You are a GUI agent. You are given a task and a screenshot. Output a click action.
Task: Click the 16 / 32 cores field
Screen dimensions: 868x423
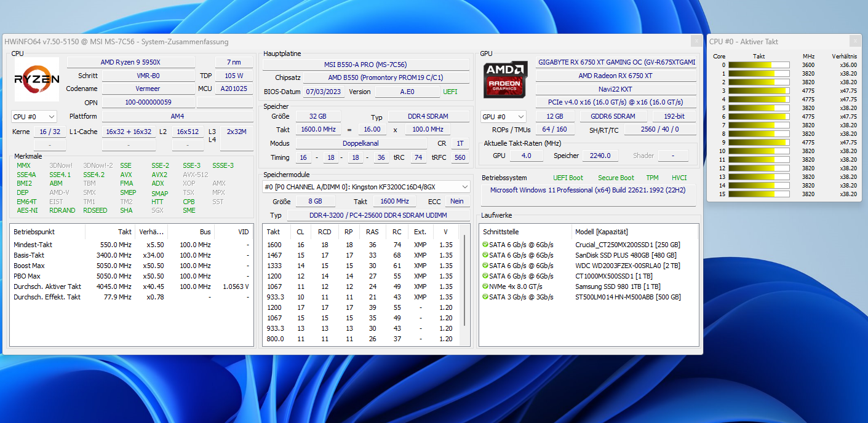click(49, 132)
